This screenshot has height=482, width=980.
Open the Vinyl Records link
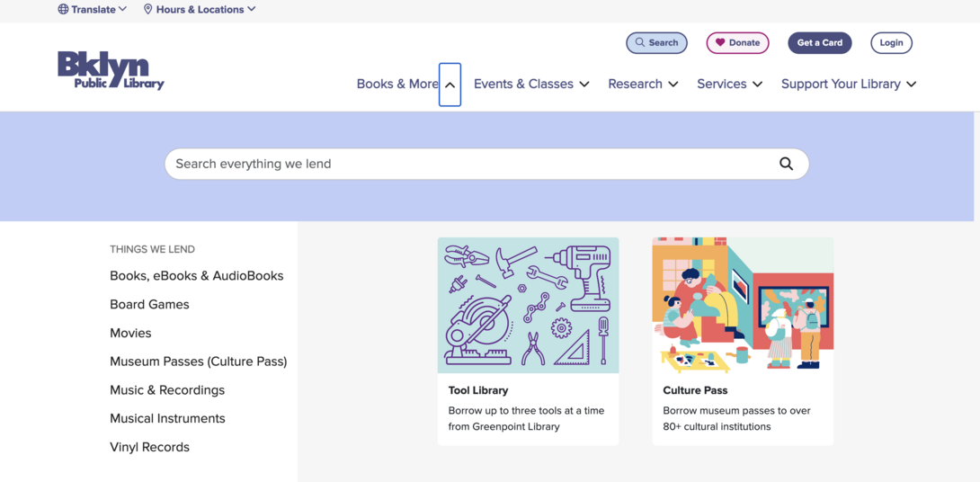click(149, 447)
